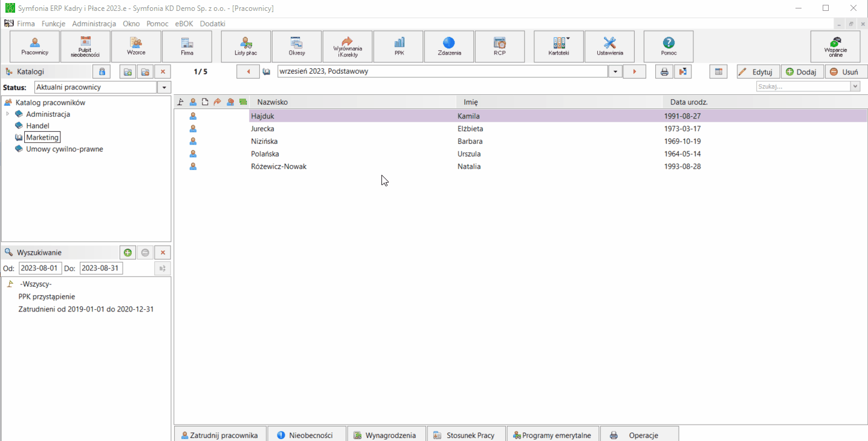Click the apply date range button
Viewport: 868px width, 441px height.
click(163, 268)
